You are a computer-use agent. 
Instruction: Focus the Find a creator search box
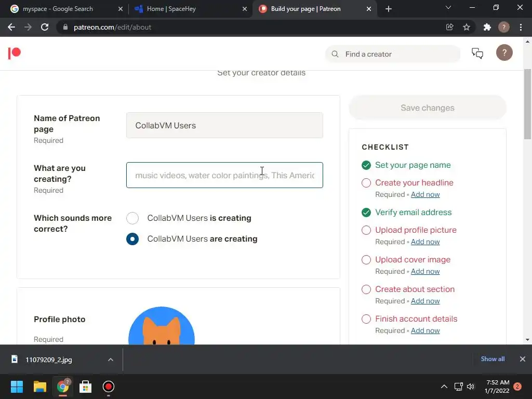[x=393, y=54]
